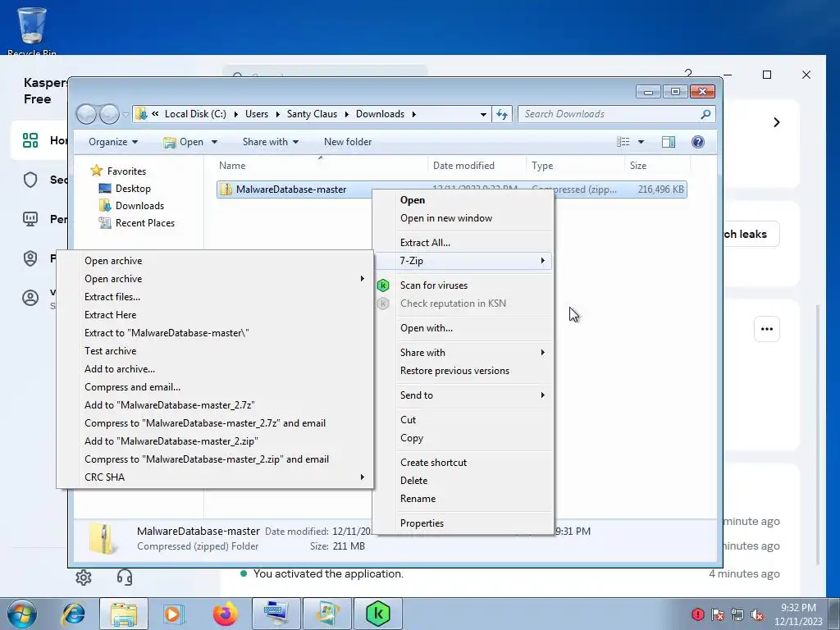The width and height of the screenshot is (840, 630).
Task: Expand the address bar history dropdown
Action: (x=483, y=114)
